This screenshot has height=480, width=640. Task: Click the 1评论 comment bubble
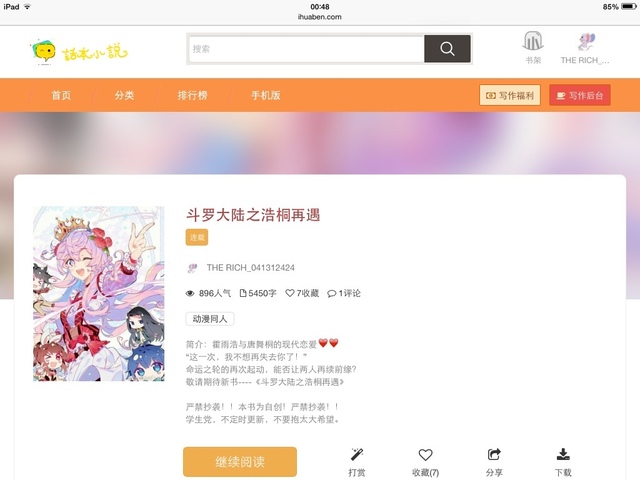click(x=344, y=293)
